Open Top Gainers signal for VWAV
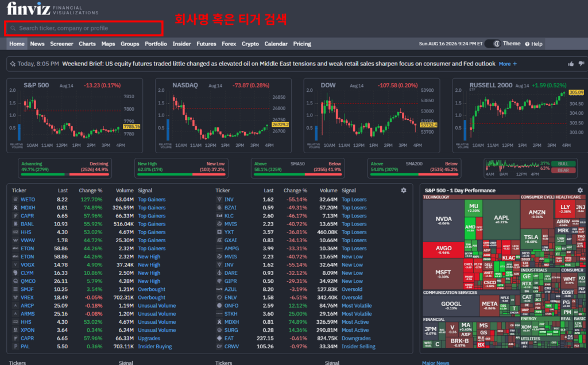Image resolution: width=588 pixels, height=365 pixels. [152, 240]
